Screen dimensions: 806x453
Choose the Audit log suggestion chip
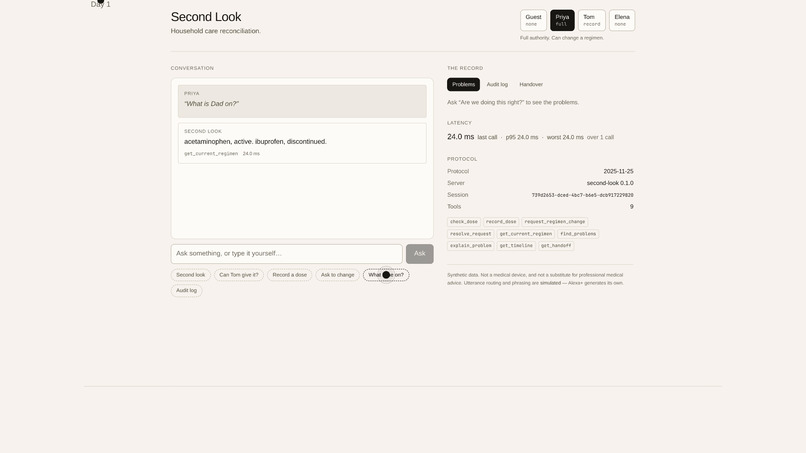[x=186, y=291]
